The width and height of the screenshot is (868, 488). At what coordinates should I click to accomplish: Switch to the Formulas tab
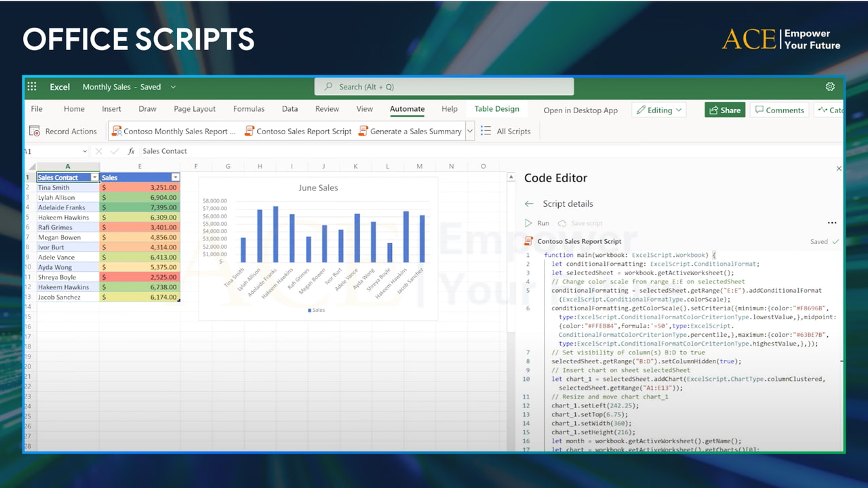pos(249,109)
